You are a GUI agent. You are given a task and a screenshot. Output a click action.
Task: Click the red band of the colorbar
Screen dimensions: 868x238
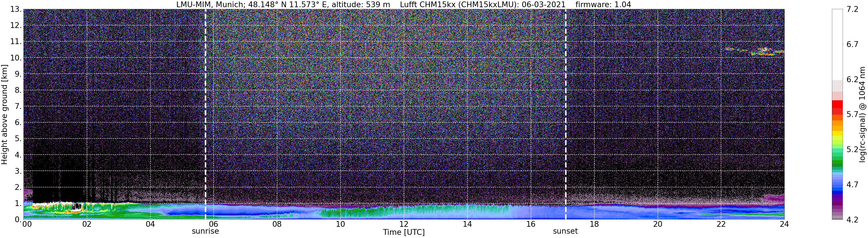837,108
